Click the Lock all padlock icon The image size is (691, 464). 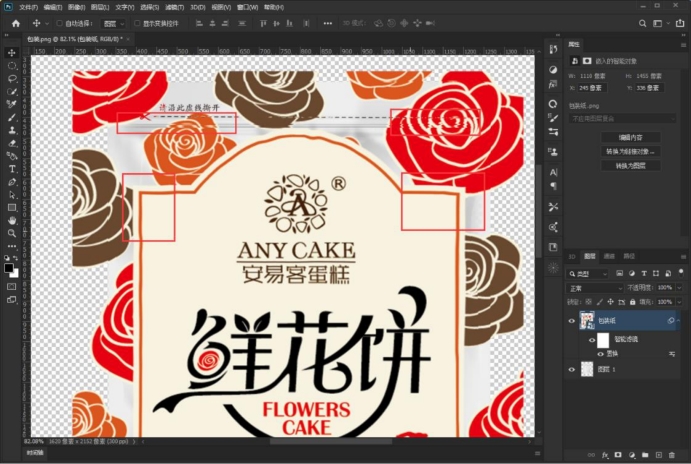tap(632, 302)
